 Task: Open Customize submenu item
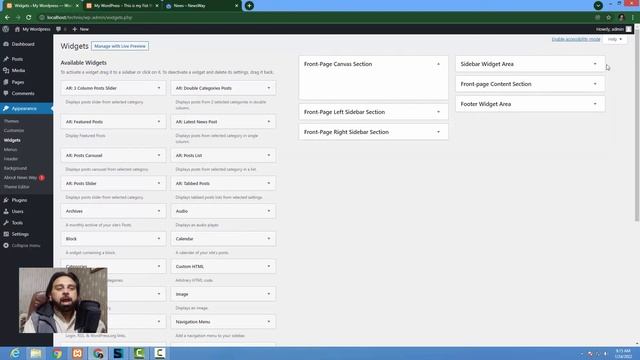pos(14,131)
